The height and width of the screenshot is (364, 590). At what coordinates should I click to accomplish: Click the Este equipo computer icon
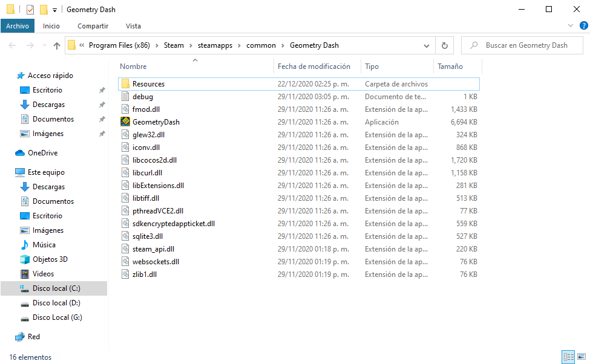click(19, 172)
